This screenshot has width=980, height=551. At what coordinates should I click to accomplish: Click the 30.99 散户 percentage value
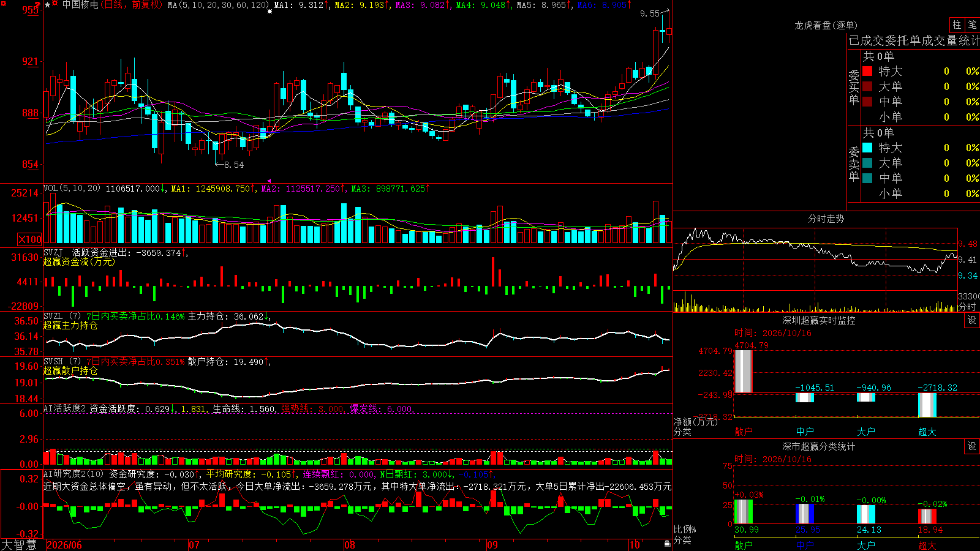pyautogui.click(x=746, y=530)
